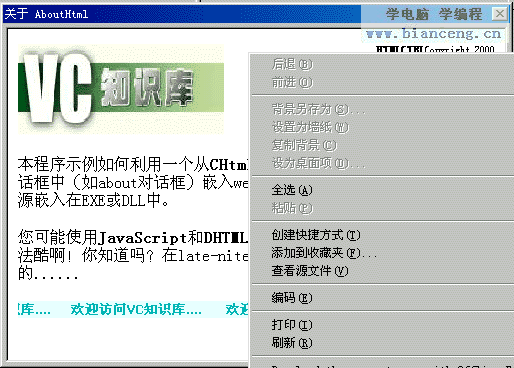The image size is (514, 368).
Task: Choose 刷新(R) in the context menu
Action: pyautogui.click(x=383, y=343)
